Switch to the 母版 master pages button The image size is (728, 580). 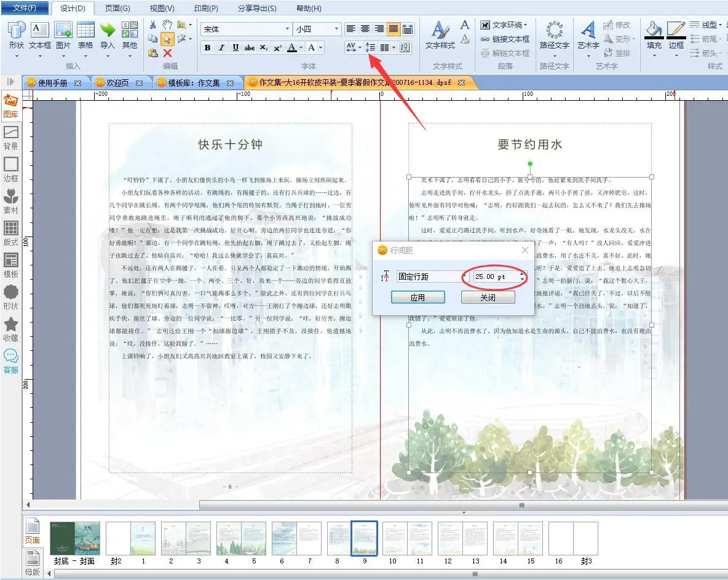click(33, 563)
